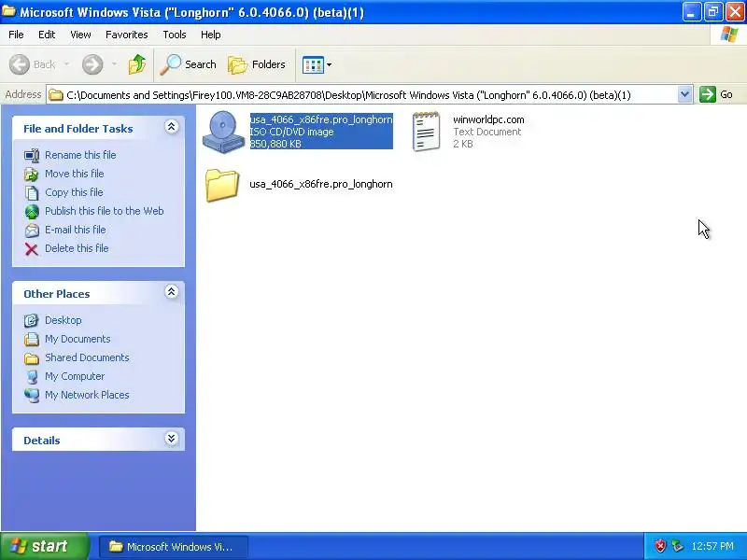The width and height of the screenshot is (747, 560).
Task: Select the winworldpc.com text document icon
Action: (x=426, y=132)
